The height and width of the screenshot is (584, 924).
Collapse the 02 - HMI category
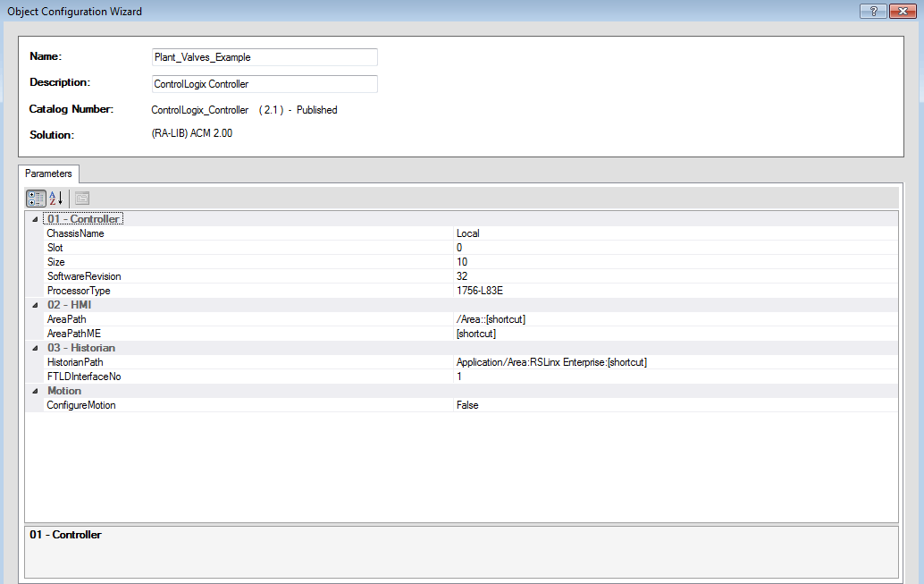tap(35, 305)
